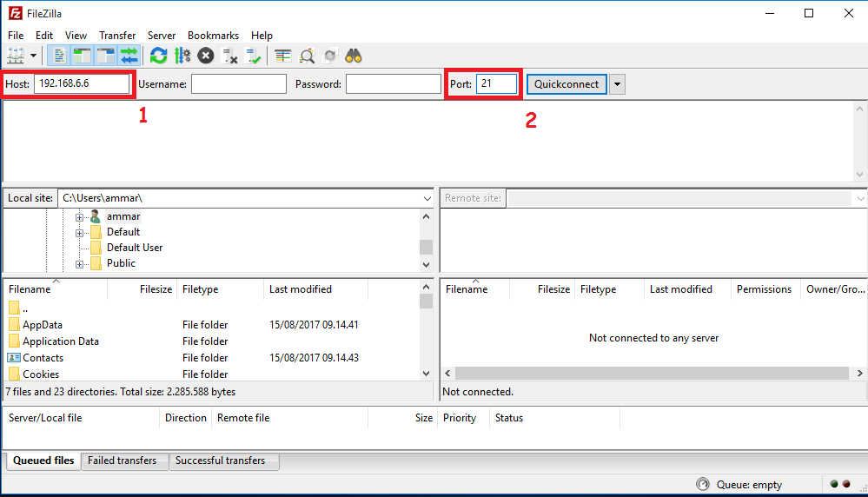This screenshot has width=868, height=497.
Task: Sort remote list by Permissions column
Action: pyautogui.click(x=764, y=288)
